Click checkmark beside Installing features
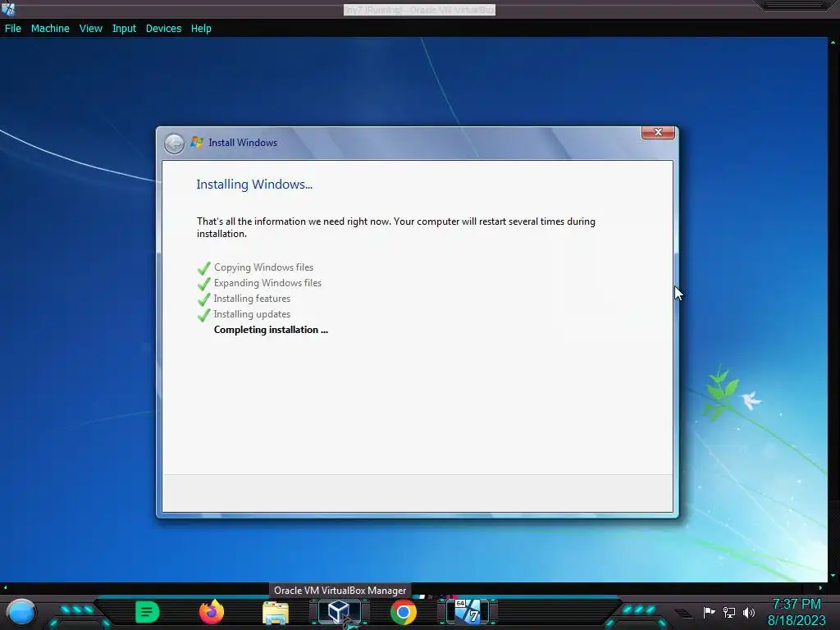Viewport: 840px width, 630px height. tap(203, 299)
